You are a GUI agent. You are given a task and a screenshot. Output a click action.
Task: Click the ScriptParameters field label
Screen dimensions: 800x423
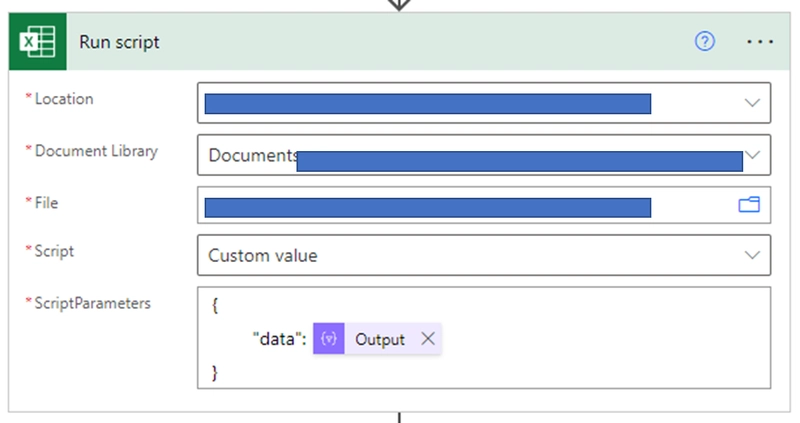tap(92, 303)
